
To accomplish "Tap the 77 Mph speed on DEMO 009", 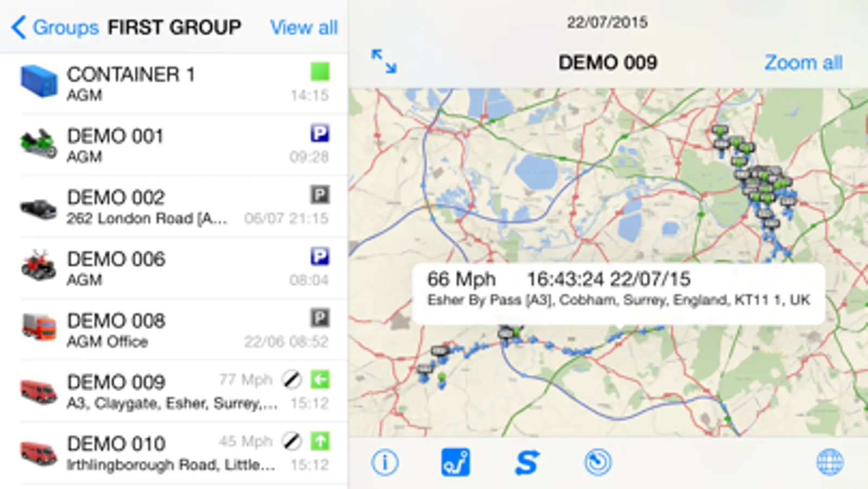I will pos(245,379).
